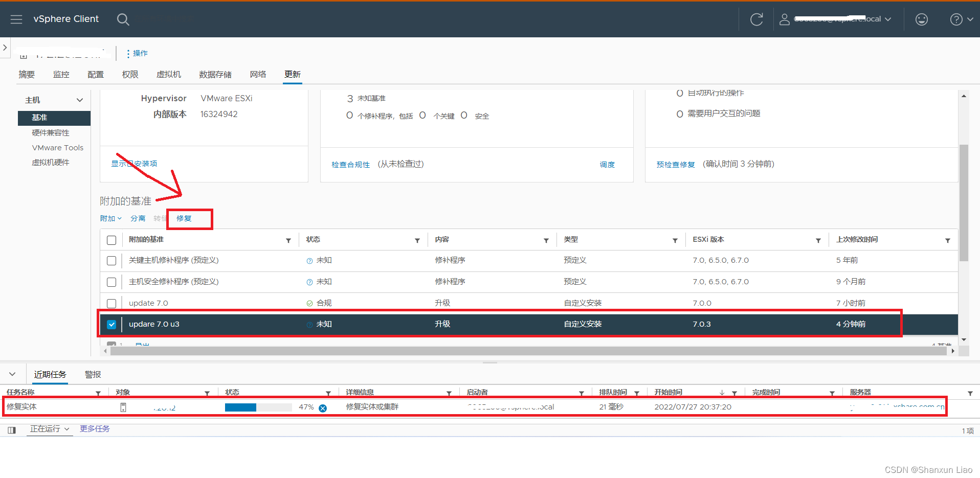Refresh the vSphere Client view
The width and height of the screenshot is (980, 478).
point(756,19)
